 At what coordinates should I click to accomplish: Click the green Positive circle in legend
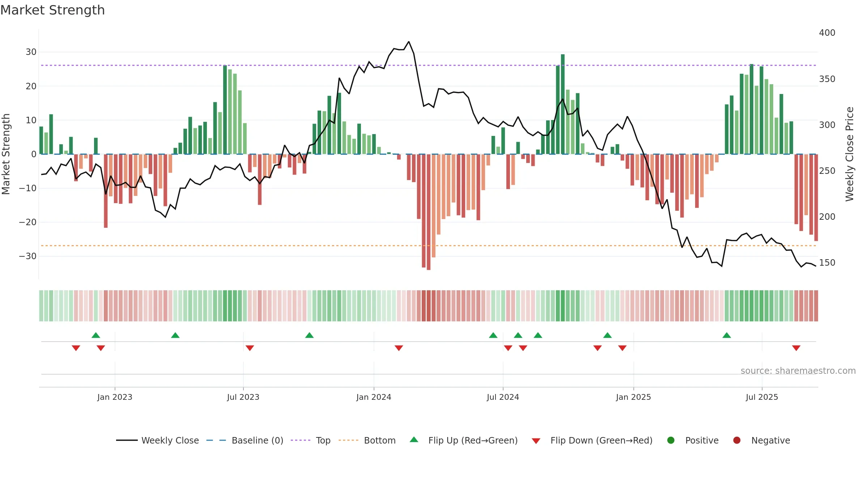(671, 440)
